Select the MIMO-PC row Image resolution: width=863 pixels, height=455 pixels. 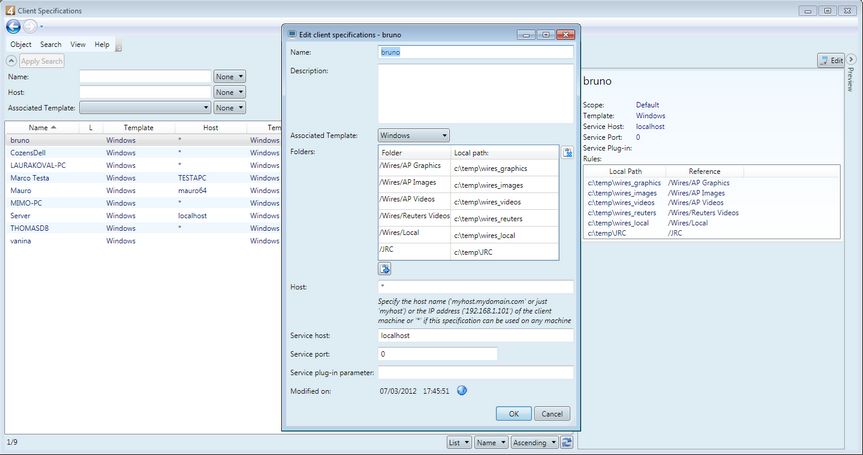(143, 203)
